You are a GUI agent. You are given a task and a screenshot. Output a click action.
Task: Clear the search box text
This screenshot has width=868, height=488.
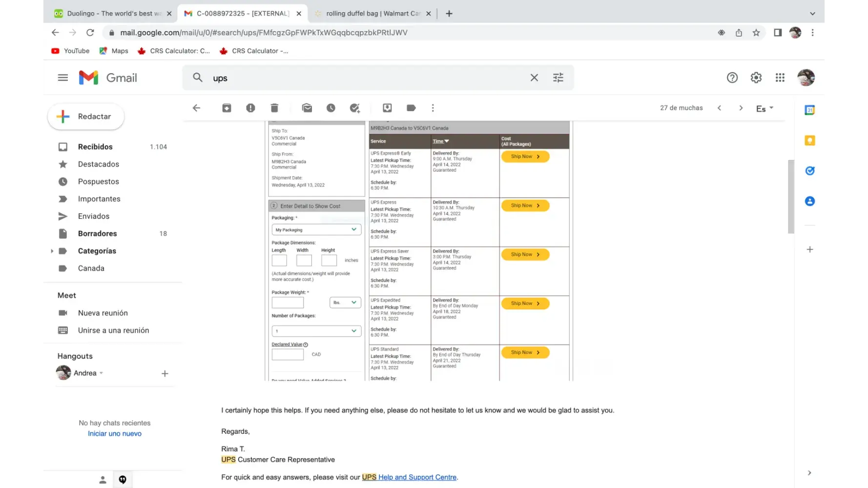tap(534, 78)
